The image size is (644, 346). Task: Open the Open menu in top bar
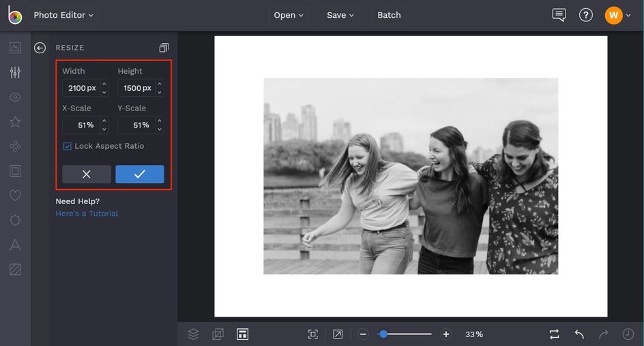[289, 15]
